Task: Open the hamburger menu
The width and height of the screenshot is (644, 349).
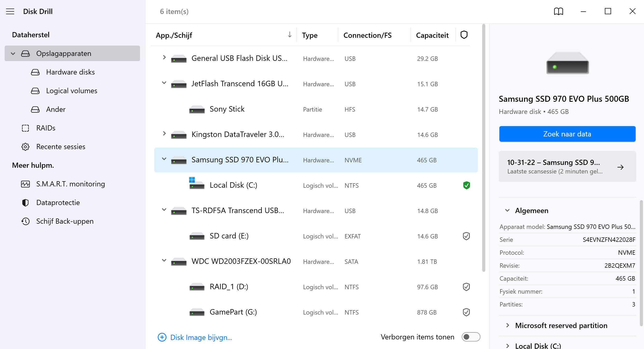Action: tap(10, 11)
